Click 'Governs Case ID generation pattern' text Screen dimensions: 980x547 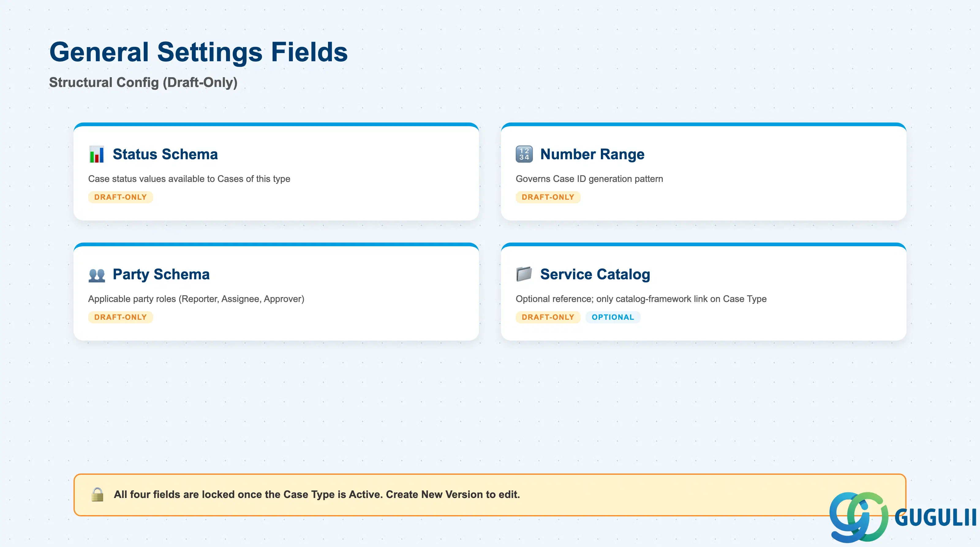click(589, 179)
